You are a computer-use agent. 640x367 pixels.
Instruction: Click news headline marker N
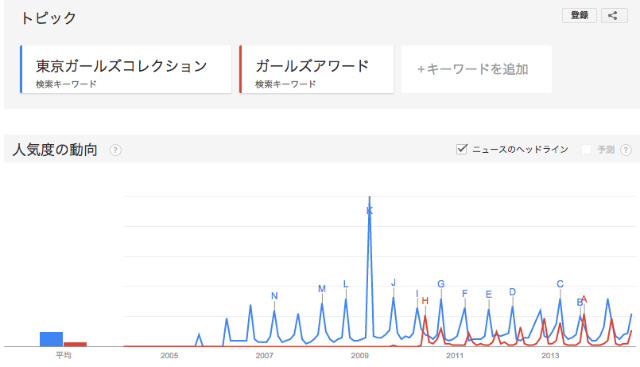tap(274, 296)
